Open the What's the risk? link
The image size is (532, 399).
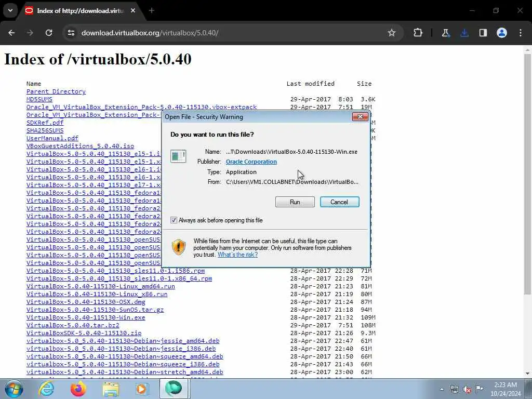coord(237,255)
